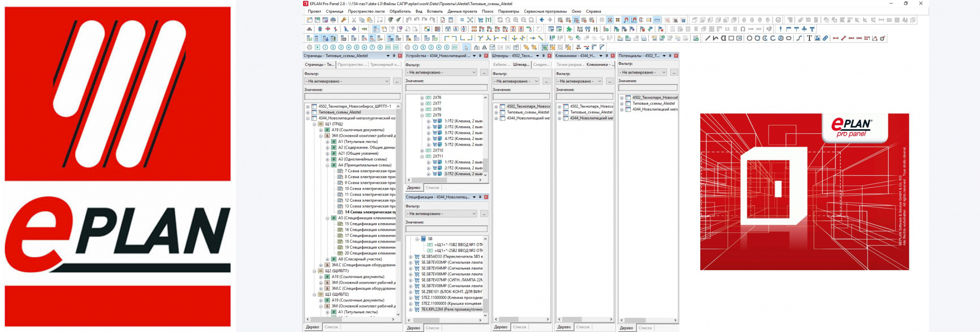Click the linear dimension icon
This screenshot has height=332, width=980.
click(x=835, y=38)
